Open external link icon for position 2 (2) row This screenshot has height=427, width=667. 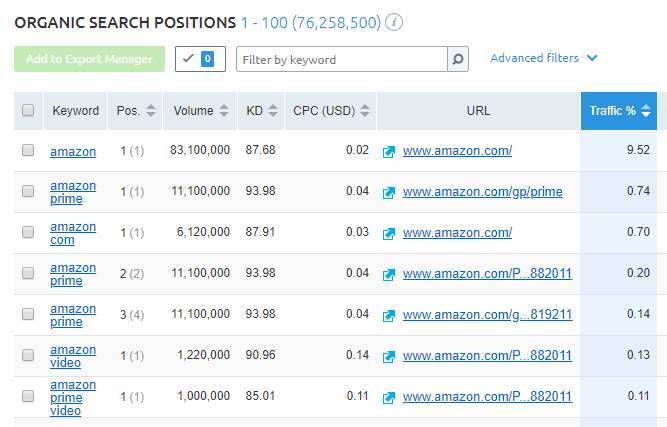pyautogui.click(x=389, y=275)
